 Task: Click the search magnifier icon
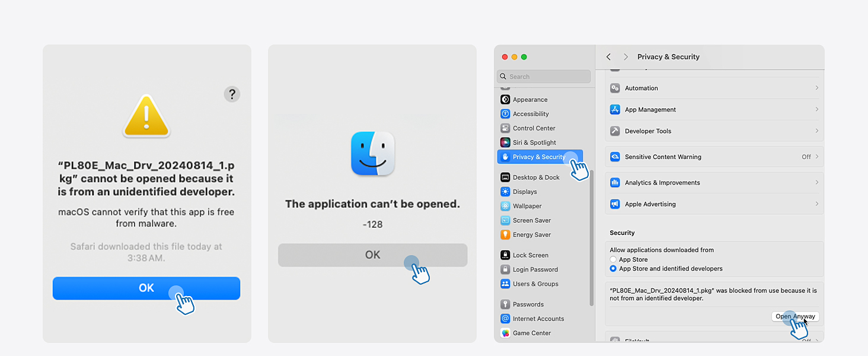[503, 77]
